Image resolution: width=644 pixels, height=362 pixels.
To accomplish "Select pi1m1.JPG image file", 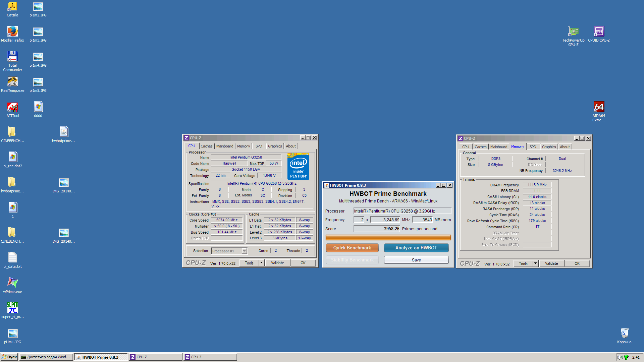I will pyautogui.click(x=12, y=336).
